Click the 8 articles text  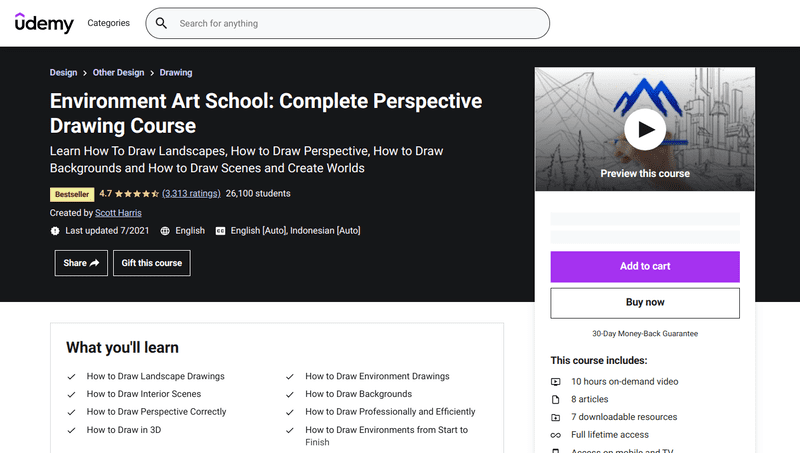590,399
